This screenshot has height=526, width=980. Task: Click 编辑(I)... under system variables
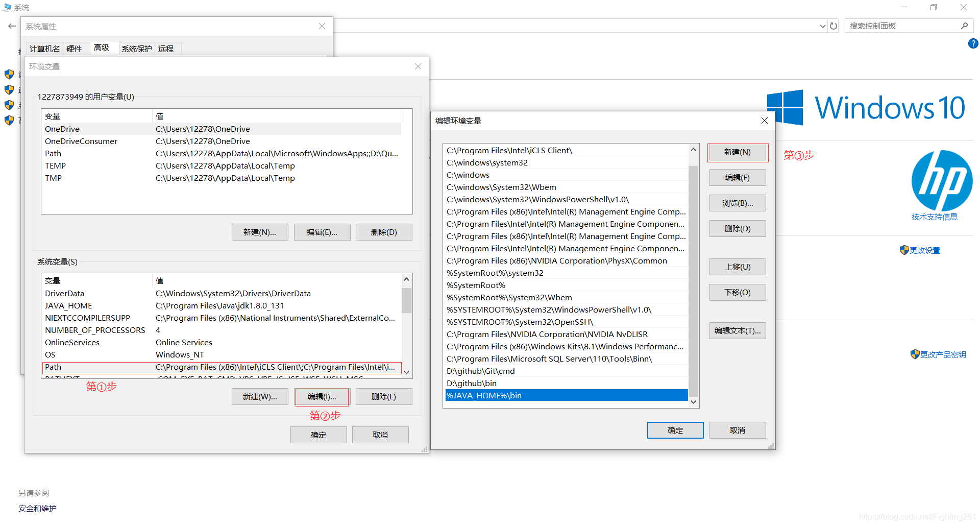click(x=322, y=397)
